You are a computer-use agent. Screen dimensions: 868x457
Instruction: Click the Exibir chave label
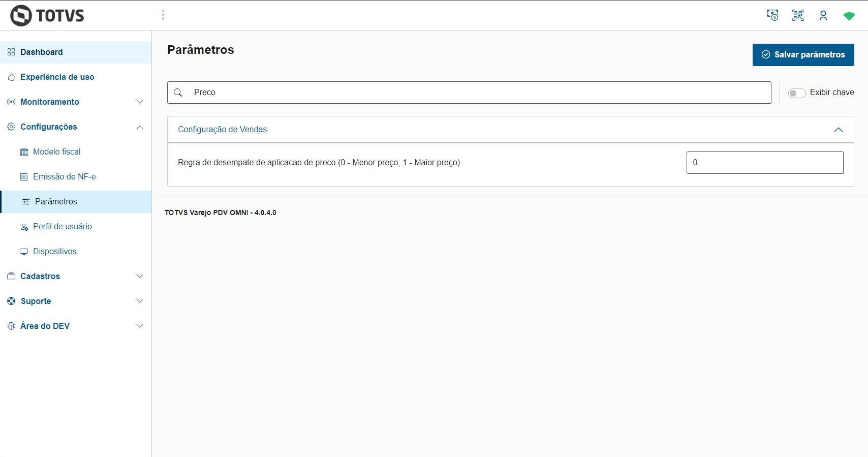[832, 93]
